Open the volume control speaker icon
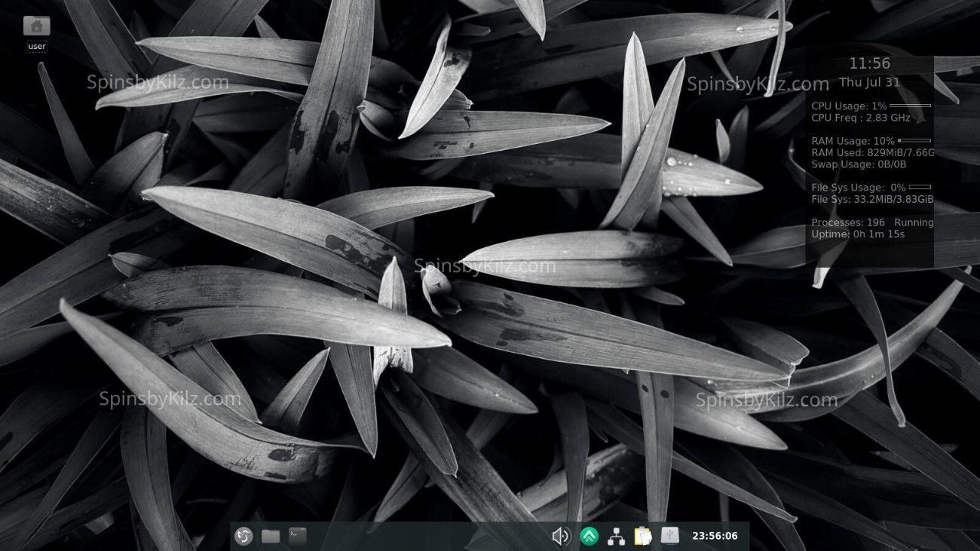980x551 pixels. click(561, 536)
